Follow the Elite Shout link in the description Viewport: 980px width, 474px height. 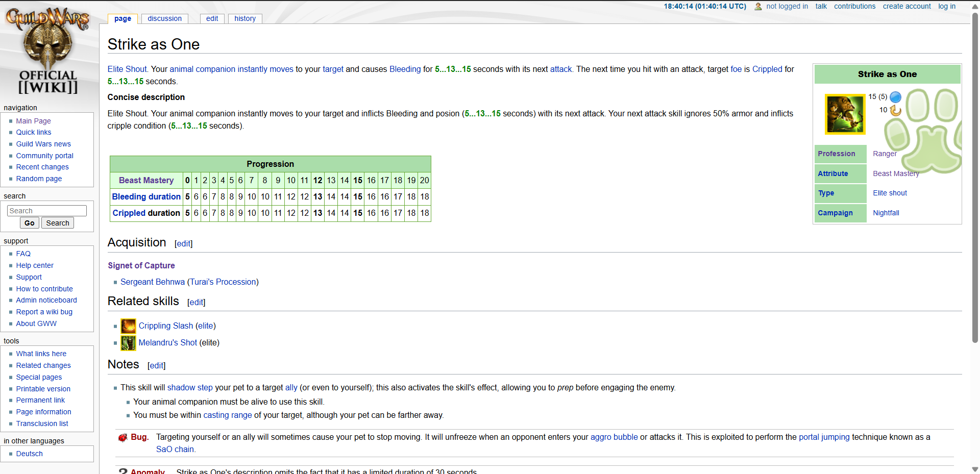tap(127, 69)
